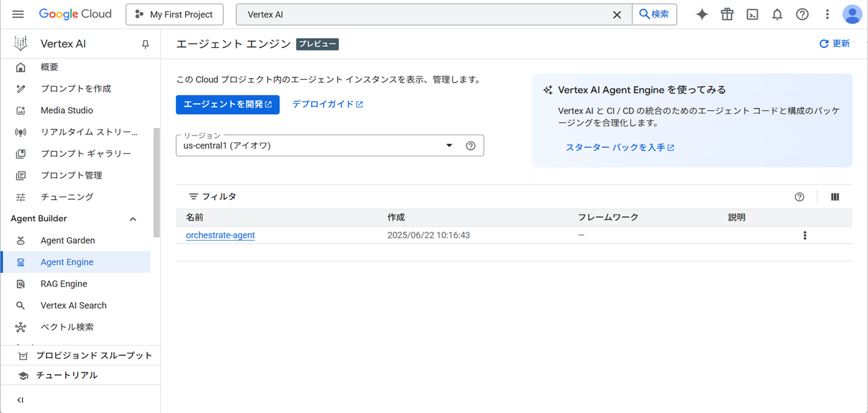Open the notifications bell
868x413 pixels.
coord(777,14)
